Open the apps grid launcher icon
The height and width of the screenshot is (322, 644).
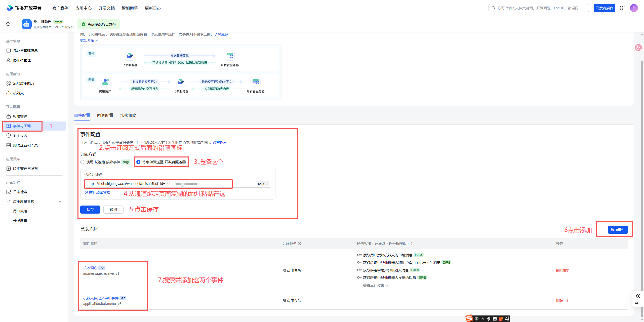(x=622, y=8)
